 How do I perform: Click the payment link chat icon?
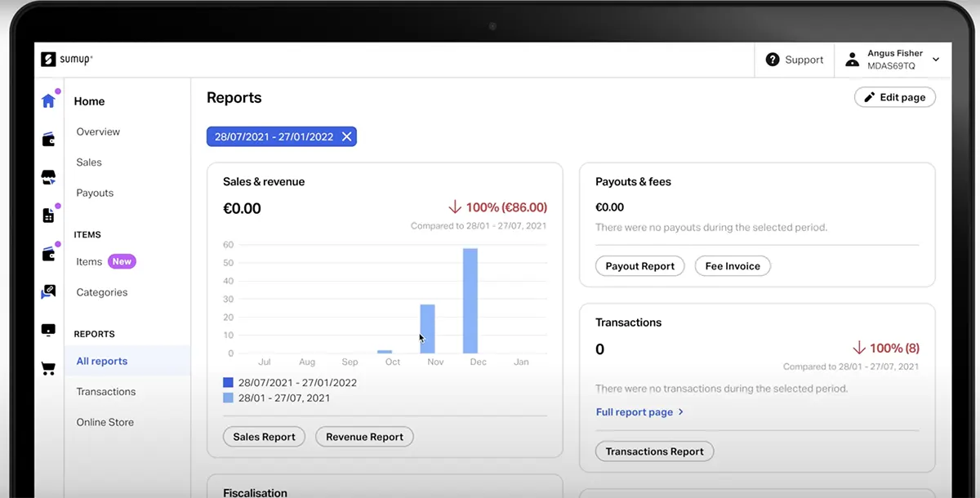tap(48, 292)
